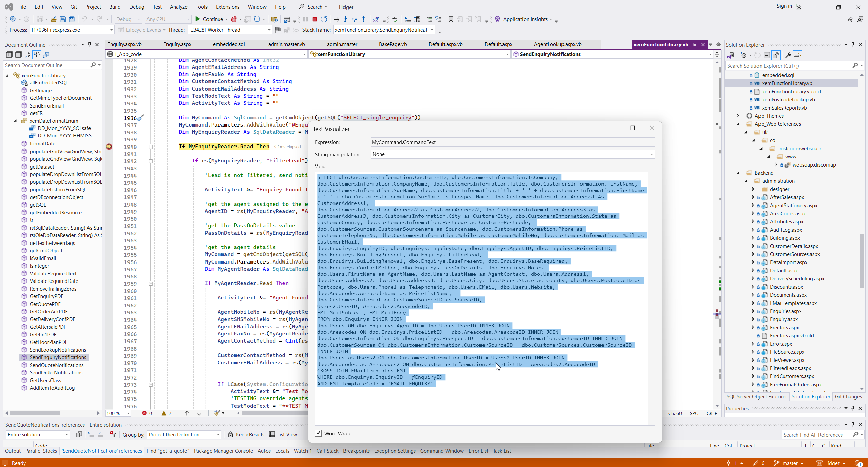The image size is (868, 467).
Task: Open the Debug menu
Action: [x=136, y=7]
